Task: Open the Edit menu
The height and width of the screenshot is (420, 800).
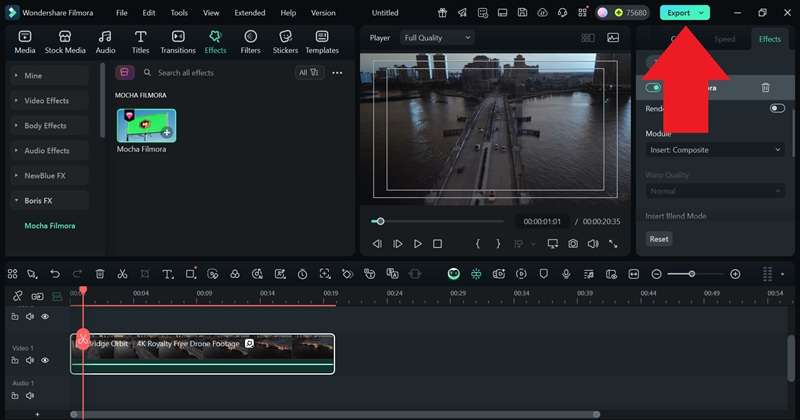Action: pos(149,13)
